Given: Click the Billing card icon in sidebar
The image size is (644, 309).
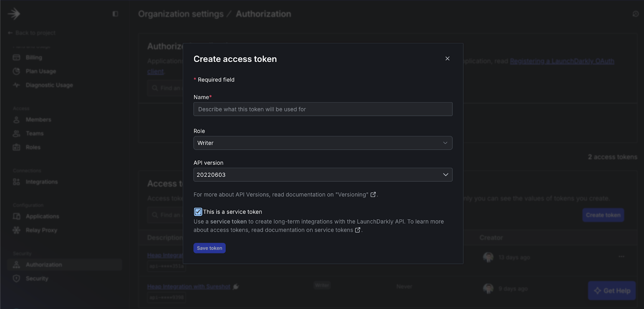Looking at the screenshot, I should [17, 58].
